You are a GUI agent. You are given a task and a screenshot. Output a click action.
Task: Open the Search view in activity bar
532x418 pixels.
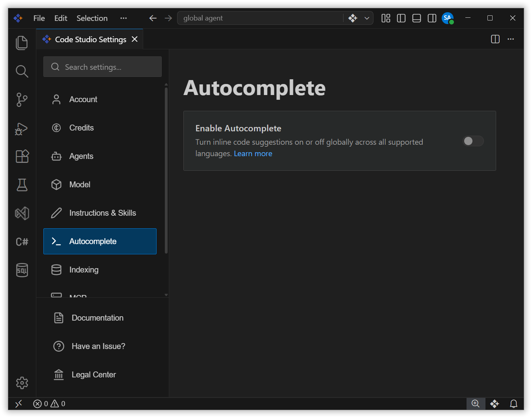(22, 71)
